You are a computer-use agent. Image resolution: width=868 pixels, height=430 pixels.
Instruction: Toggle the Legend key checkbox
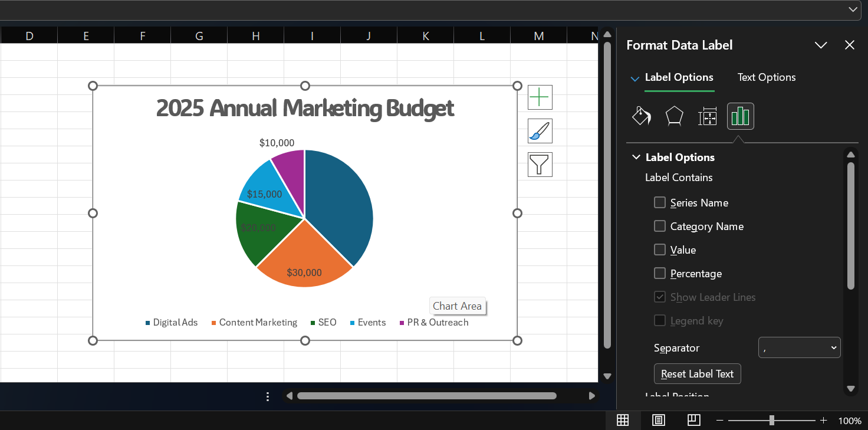tap(660, 320)
